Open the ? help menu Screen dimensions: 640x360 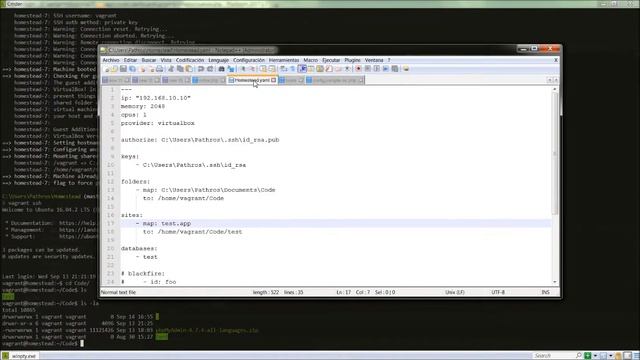point(389,60)
